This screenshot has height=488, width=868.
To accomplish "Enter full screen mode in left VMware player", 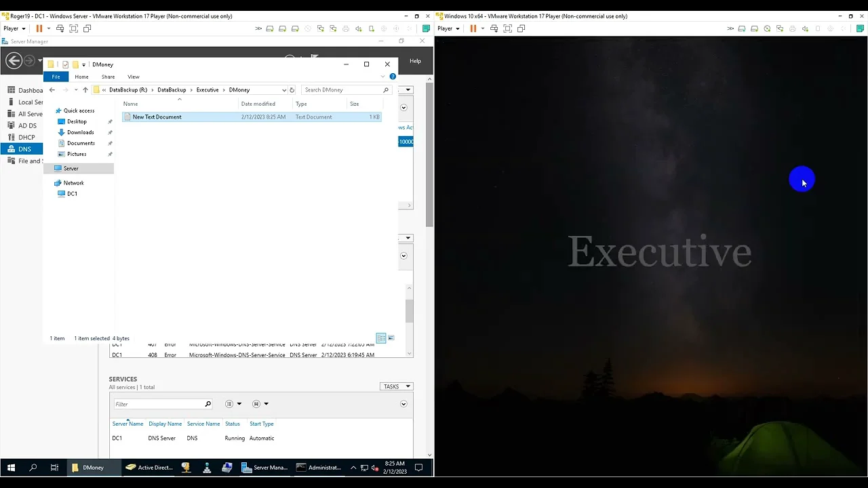I will [73, 28].
